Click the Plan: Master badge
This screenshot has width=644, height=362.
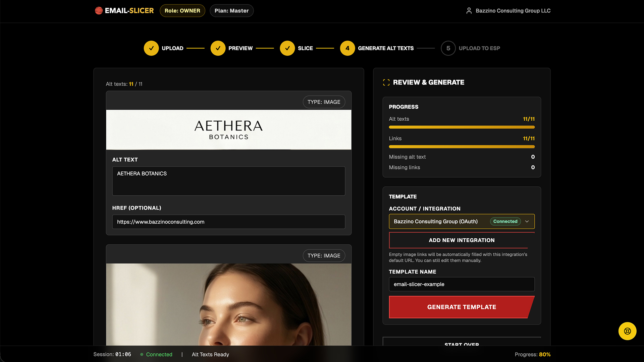pyautogui.click(x=231, y=11)
